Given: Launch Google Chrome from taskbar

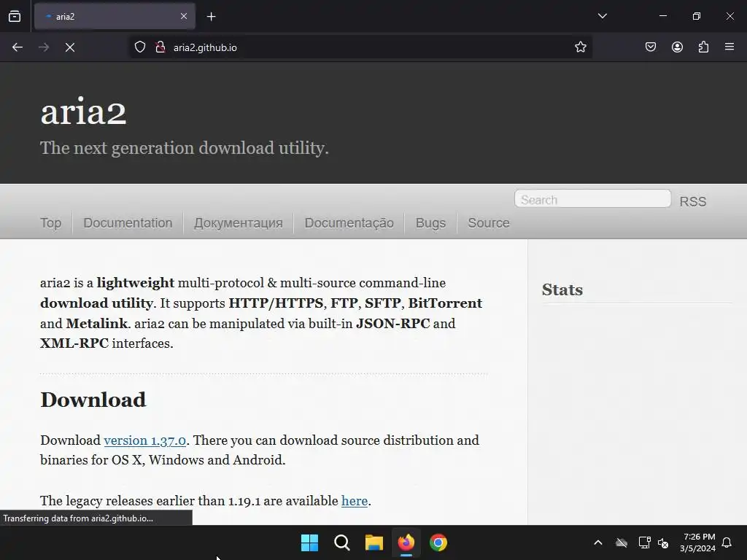Looking at the screenshot, I should [438, 542].
